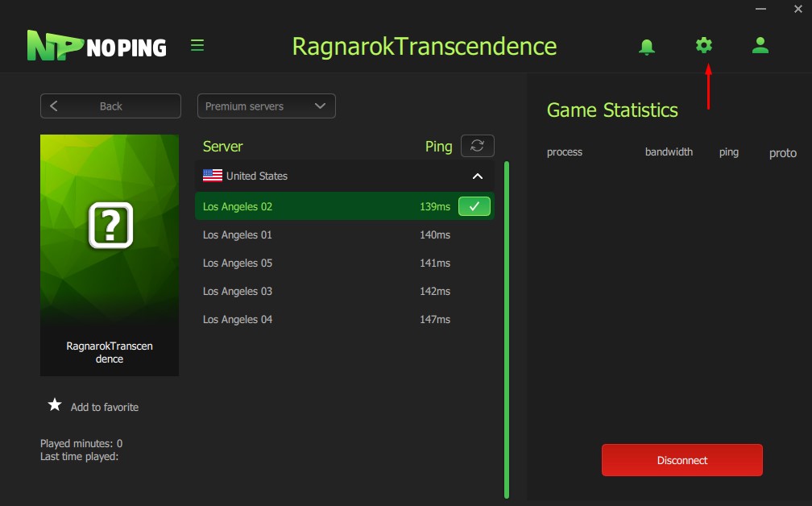The height and width of the screenshot is (506, 812).
Task: Click the Ping column heading in server list
Action: pyautogui.click(x=438, y=147)
